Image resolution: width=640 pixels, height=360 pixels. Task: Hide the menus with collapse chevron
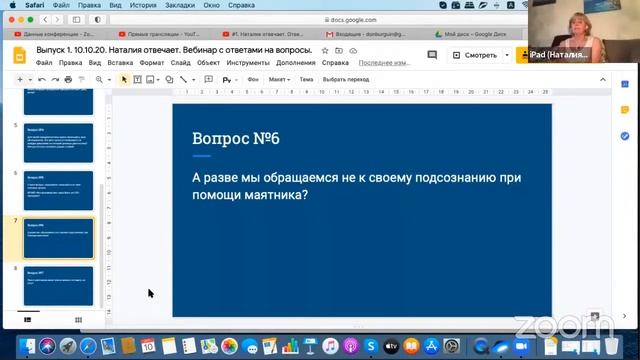(603, 80)
